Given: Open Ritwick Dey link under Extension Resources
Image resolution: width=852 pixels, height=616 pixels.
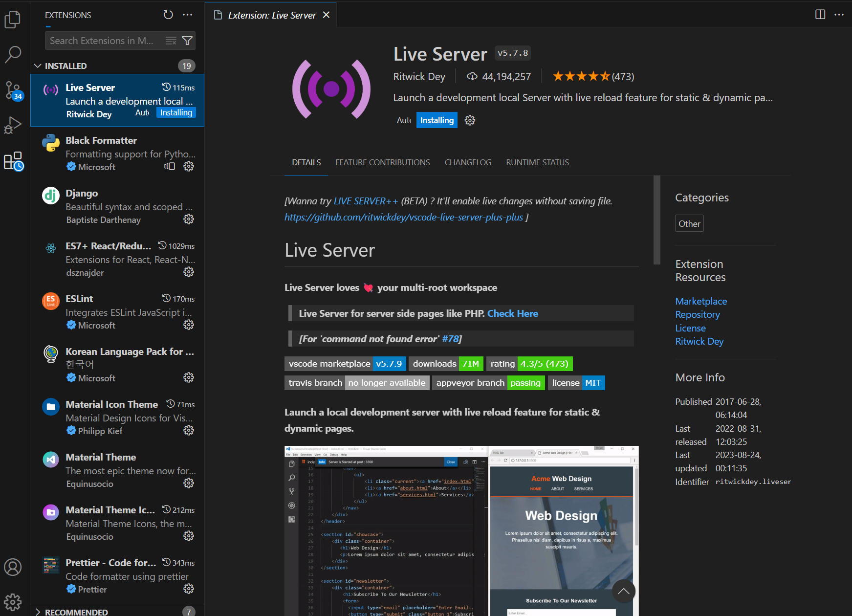Looking at the screenshot, I should click(699, 341).
